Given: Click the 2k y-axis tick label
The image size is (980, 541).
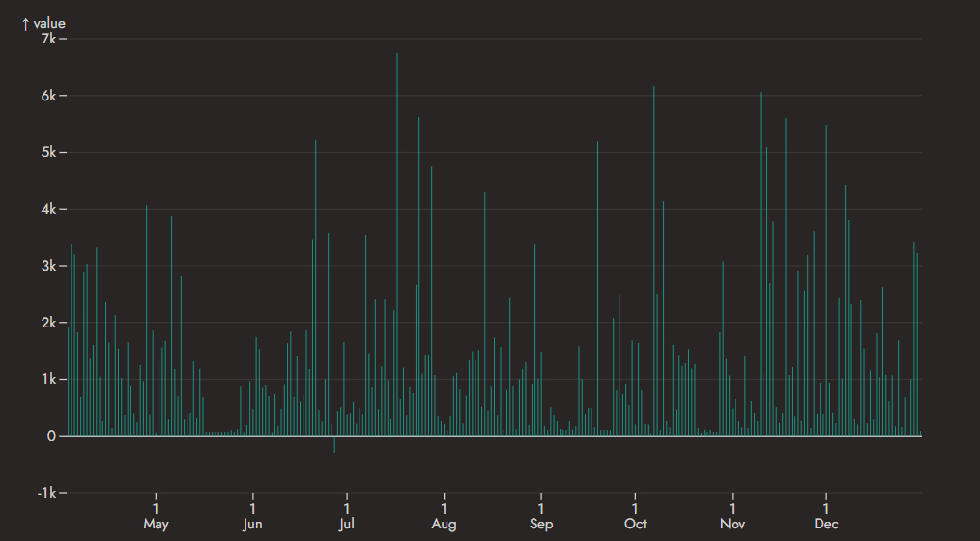Looking at the screenshot, I should coord(49,323).
